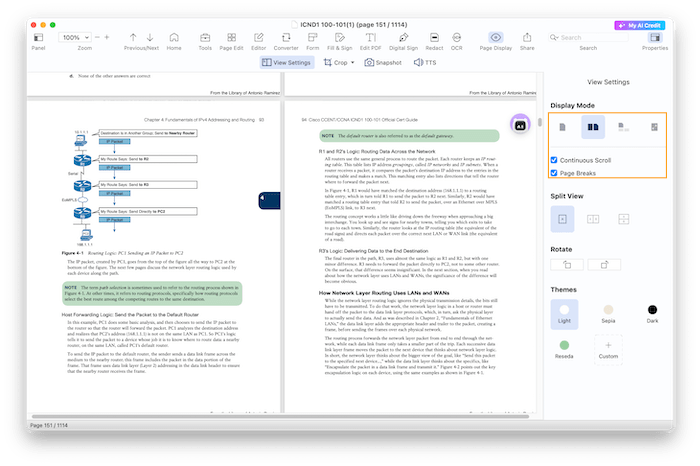Select the vertical split view
The width and height of the screenshot is (700, 466).
pyautogui.click(x=593, y=219)
